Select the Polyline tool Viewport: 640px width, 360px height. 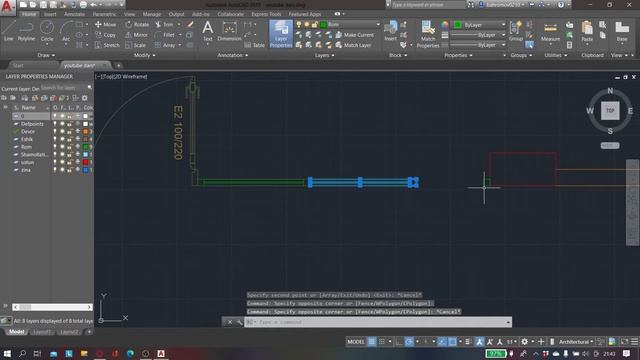coord(26,31)
